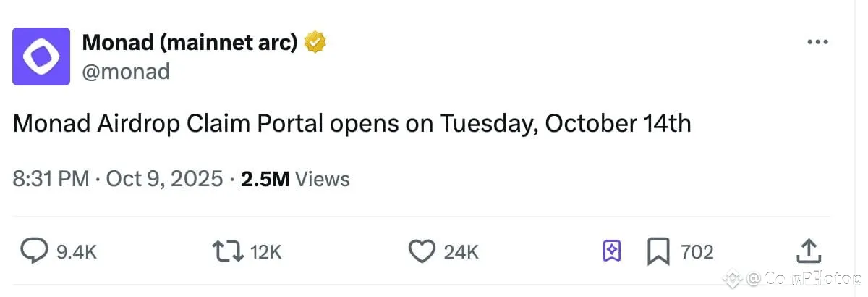Bookmark the Monad airdrop tweet

[x=658, y=251]
